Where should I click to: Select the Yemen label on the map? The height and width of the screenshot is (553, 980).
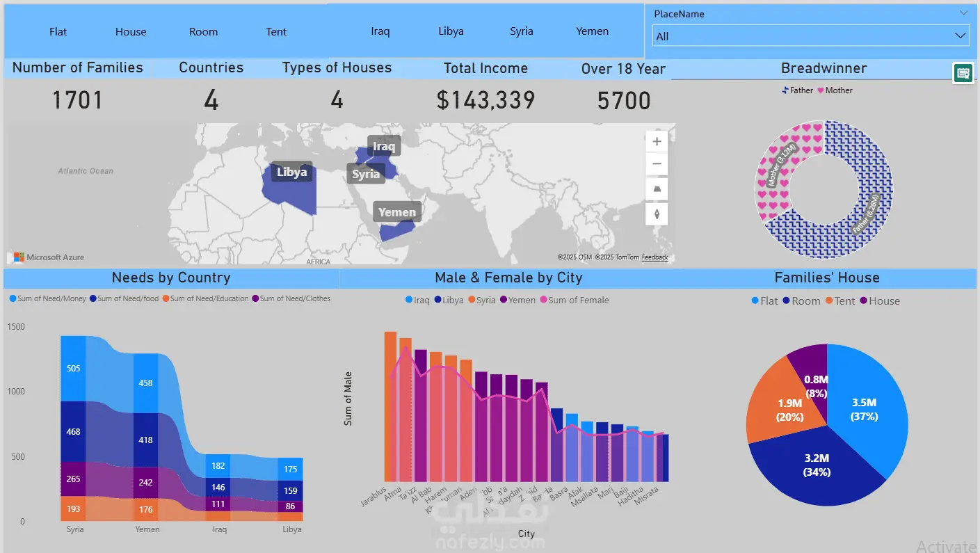[x=397, y=212]
